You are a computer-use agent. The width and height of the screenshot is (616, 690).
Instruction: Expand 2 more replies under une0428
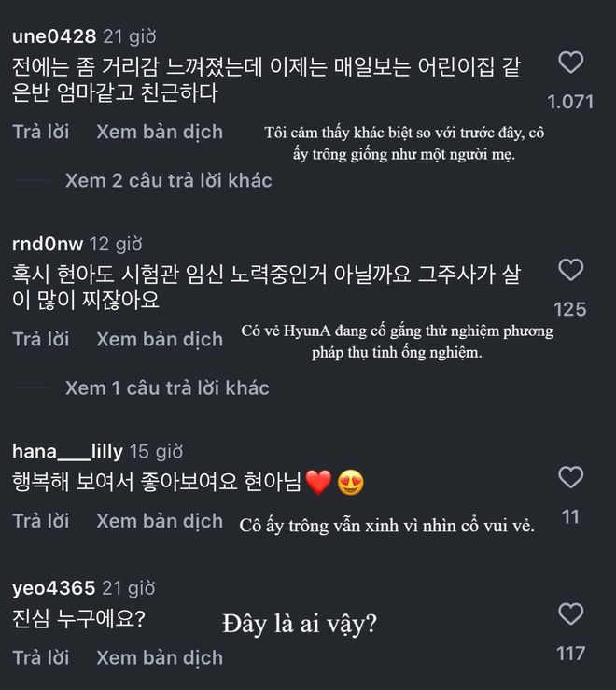coord(168,180)
